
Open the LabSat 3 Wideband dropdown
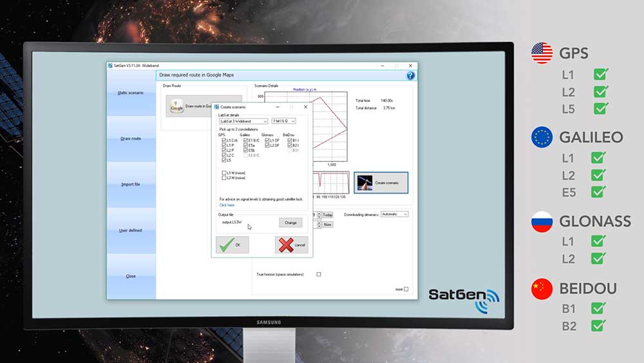[x=243, y=121]
